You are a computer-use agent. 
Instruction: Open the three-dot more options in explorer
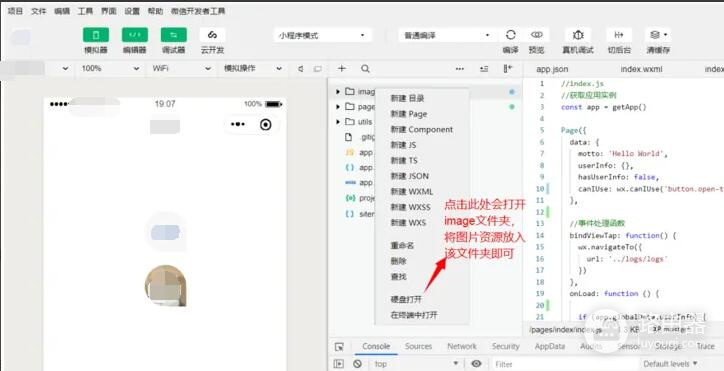point(459,69)
